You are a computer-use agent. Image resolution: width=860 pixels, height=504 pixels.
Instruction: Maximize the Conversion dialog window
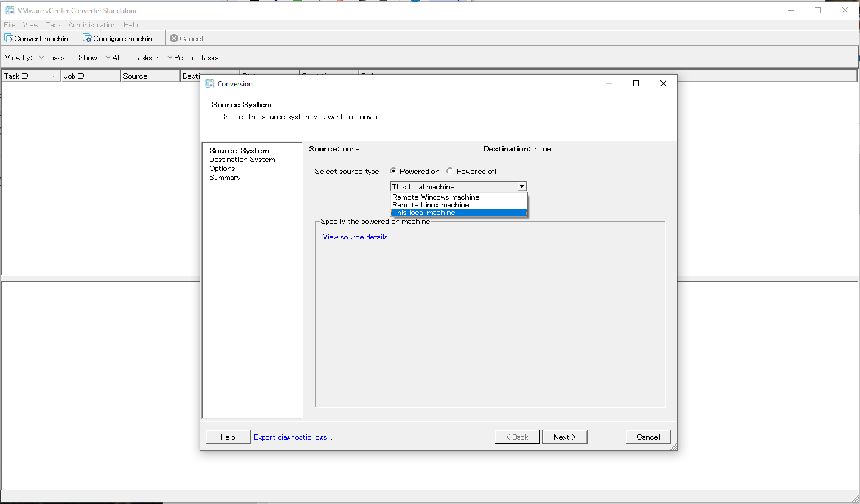tap(636, 83)
